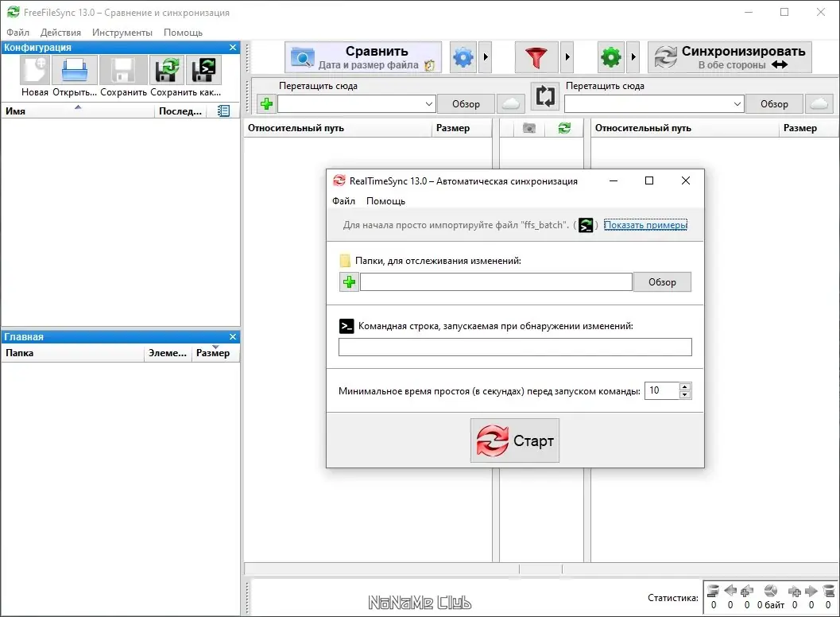Sort configurations by Послед... column

coord(180,111)
